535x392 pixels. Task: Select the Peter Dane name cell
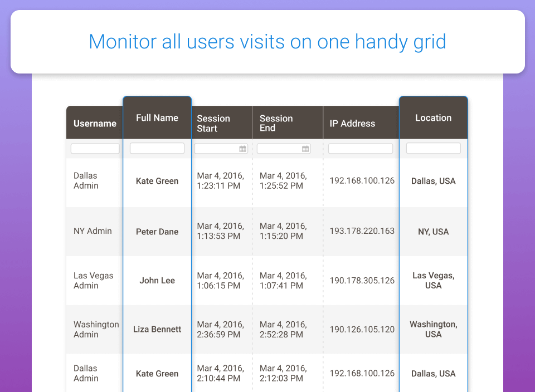coord(157,232)
